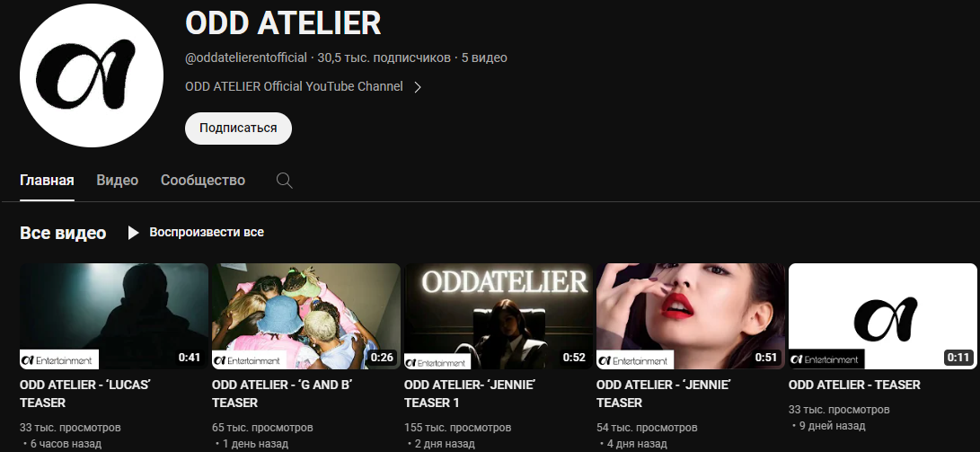This screenshot has height=452, width=980.
Task: Click the 0:11 duration badge on last video
Action: (958, 358)
